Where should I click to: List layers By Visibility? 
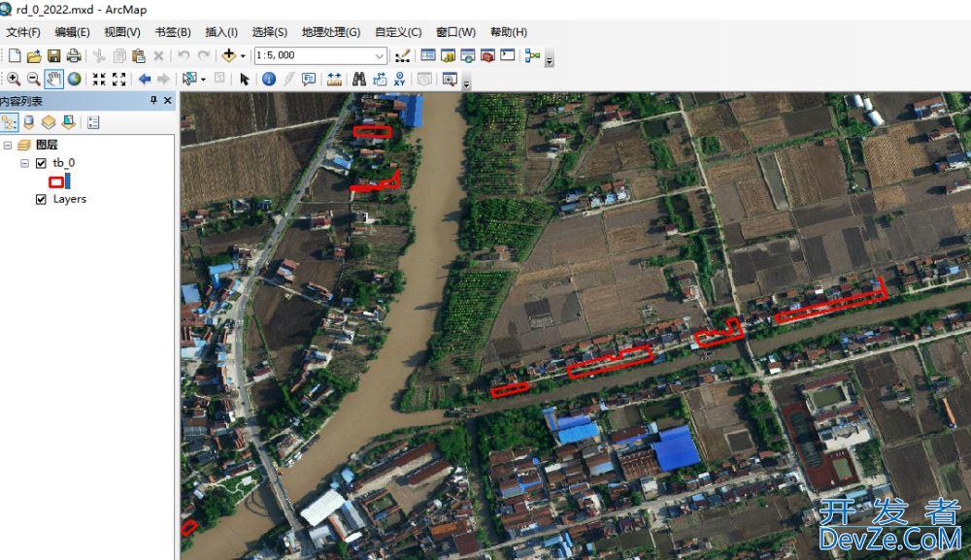click(49, 122)
